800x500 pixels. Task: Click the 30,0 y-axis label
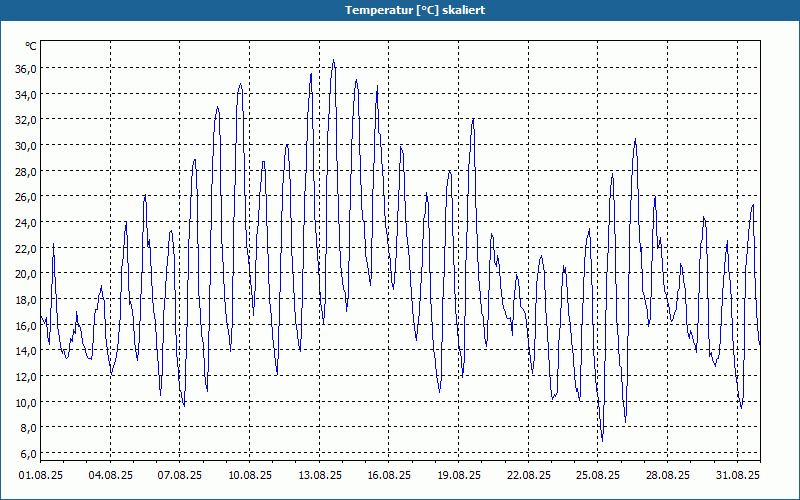26,146
